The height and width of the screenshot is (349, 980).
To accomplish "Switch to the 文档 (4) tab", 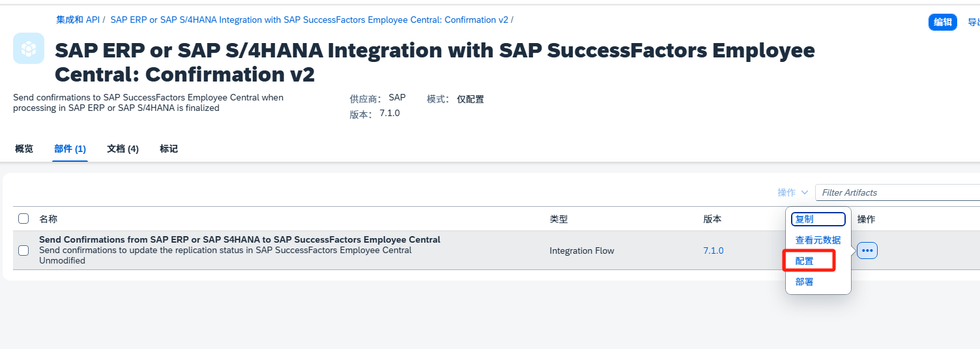I will [123, 149].
